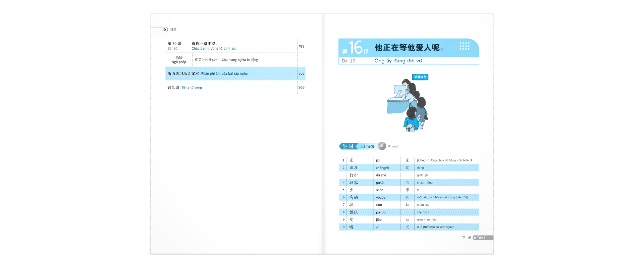The image size is (644, 267).
Task: Click the large 16 lesson number
Action: [x=356, y=47]
